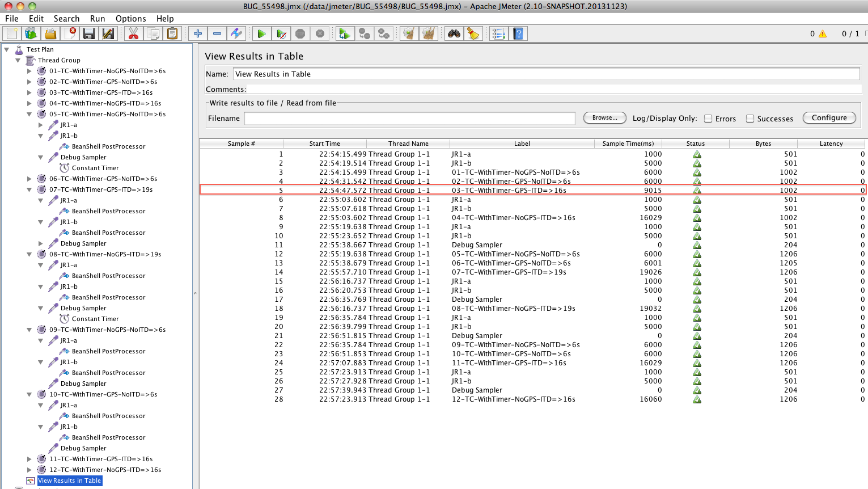Click inside the Filename input field
The width and height of the screenshot is (868, 489).
(408, 118)
